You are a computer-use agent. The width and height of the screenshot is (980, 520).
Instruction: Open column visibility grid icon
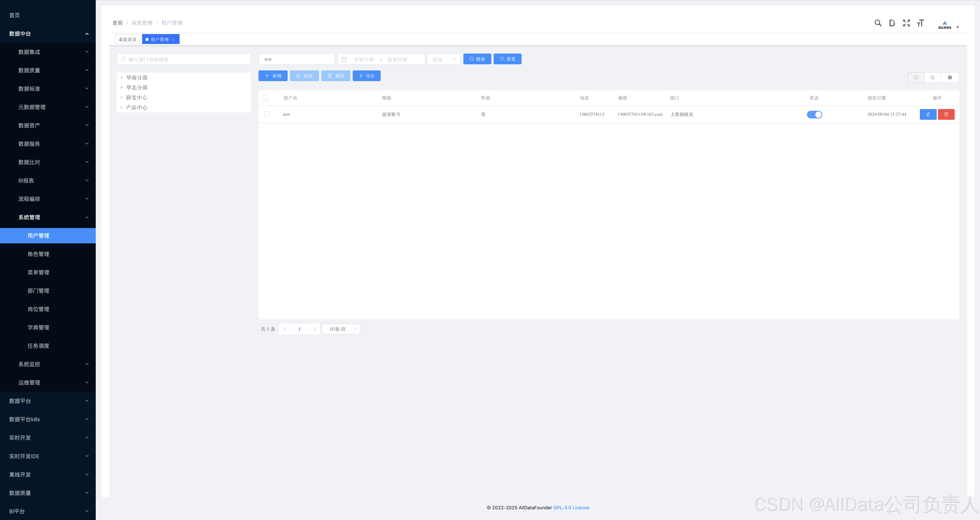tap(950, 77)
